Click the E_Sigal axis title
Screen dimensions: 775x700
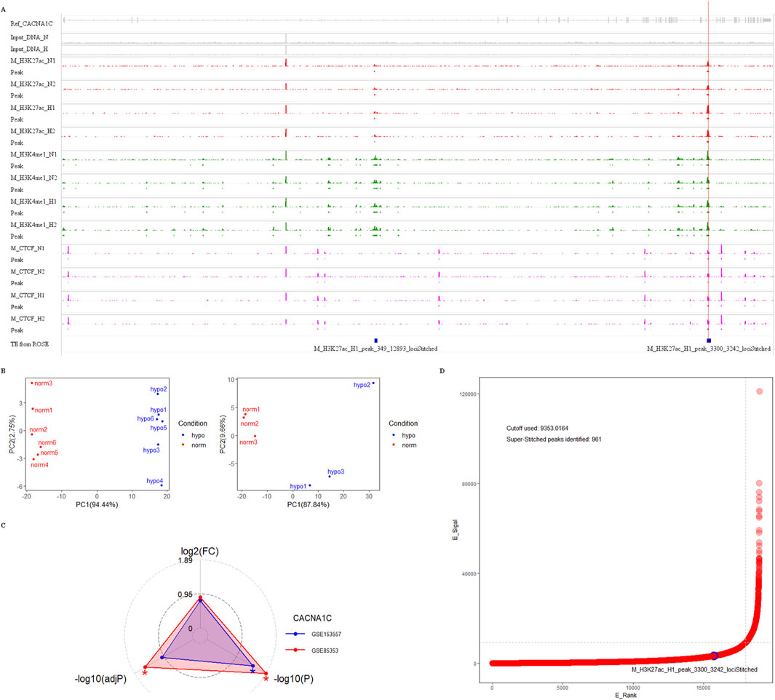pos(456,530)
